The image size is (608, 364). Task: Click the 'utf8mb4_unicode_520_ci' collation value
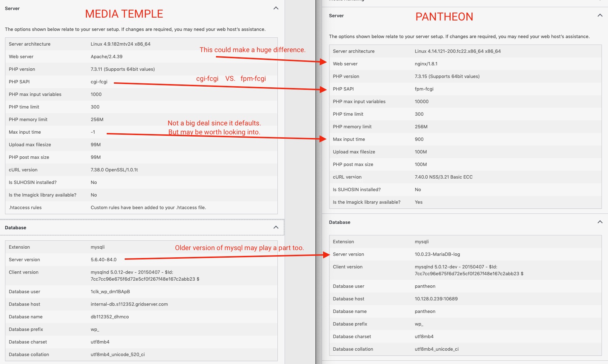click(x=118, y=355)
